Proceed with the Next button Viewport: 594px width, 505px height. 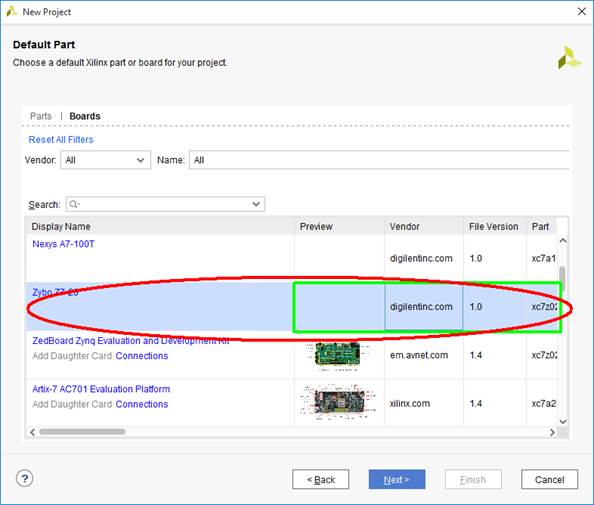click(x=397, y=479)
